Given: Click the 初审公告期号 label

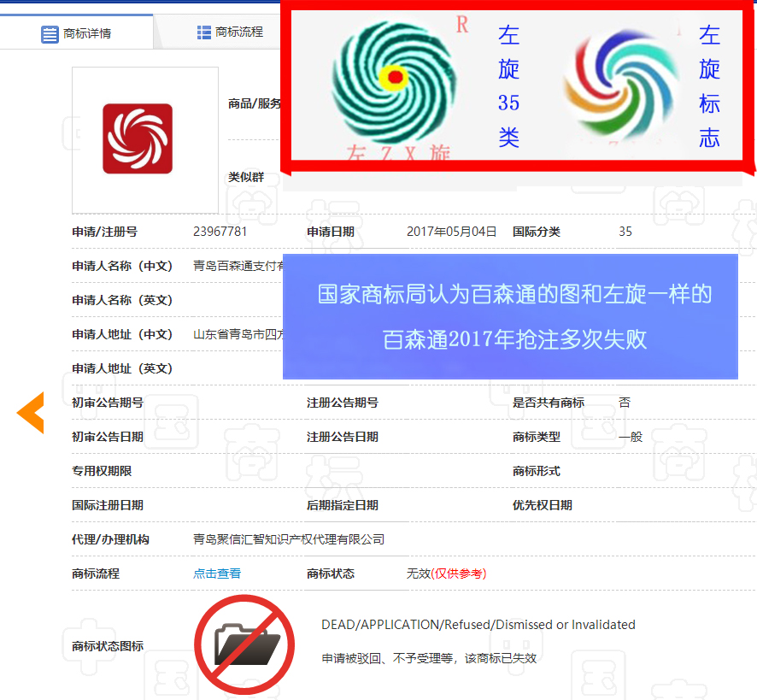Looking at the screenshot, I should (x=108, y=403).
